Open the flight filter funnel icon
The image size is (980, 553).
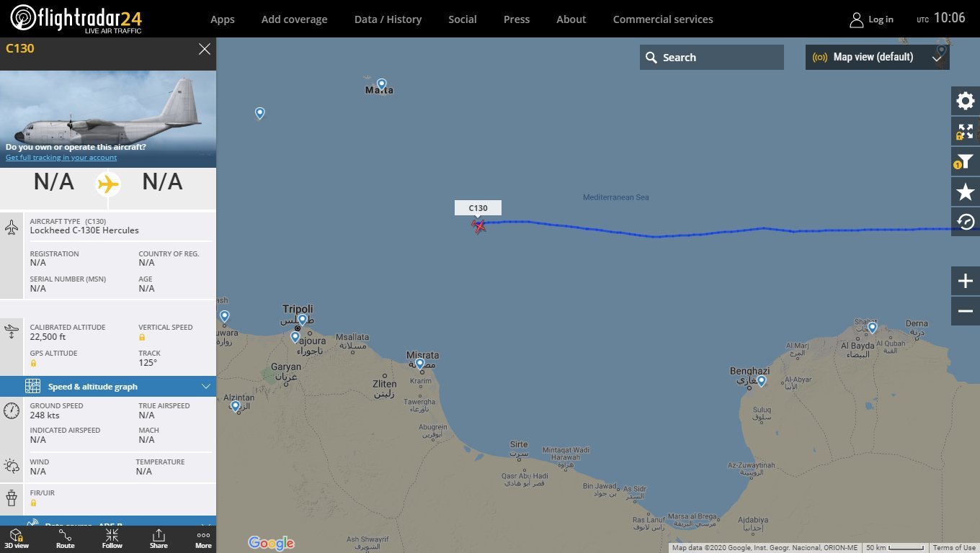coord(966,161)
